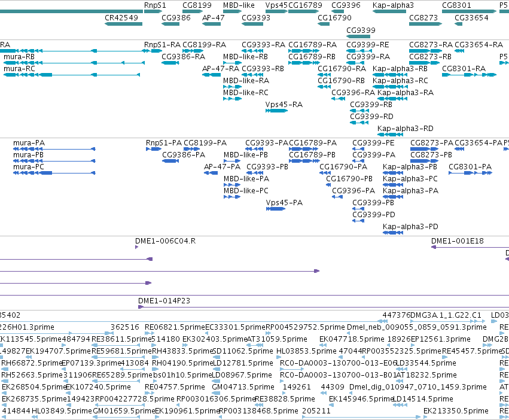Click the CG16789-RB transcript
509x420 pixels.
click(x=304, y=63)
